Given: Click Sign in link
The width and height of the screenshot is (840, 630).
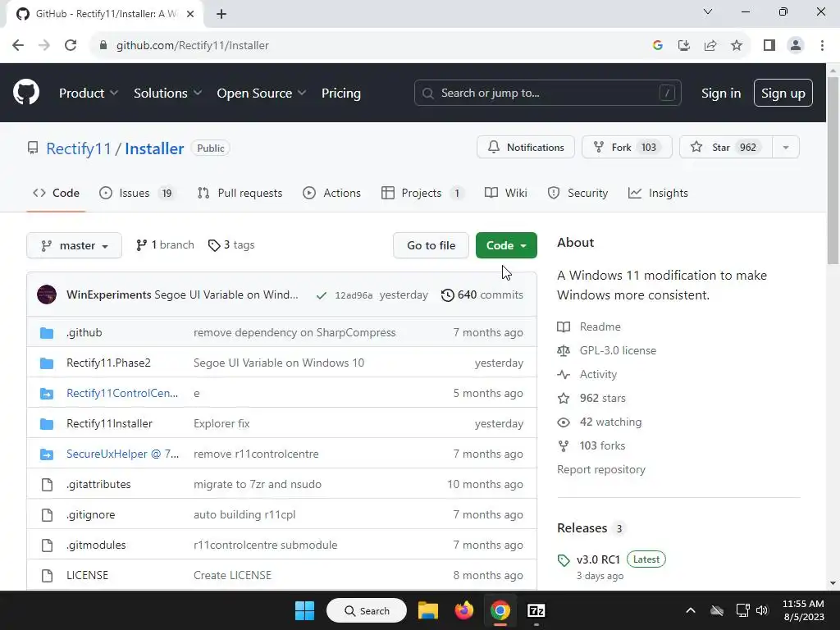Looking at the screenshot, I should (721, 94).
